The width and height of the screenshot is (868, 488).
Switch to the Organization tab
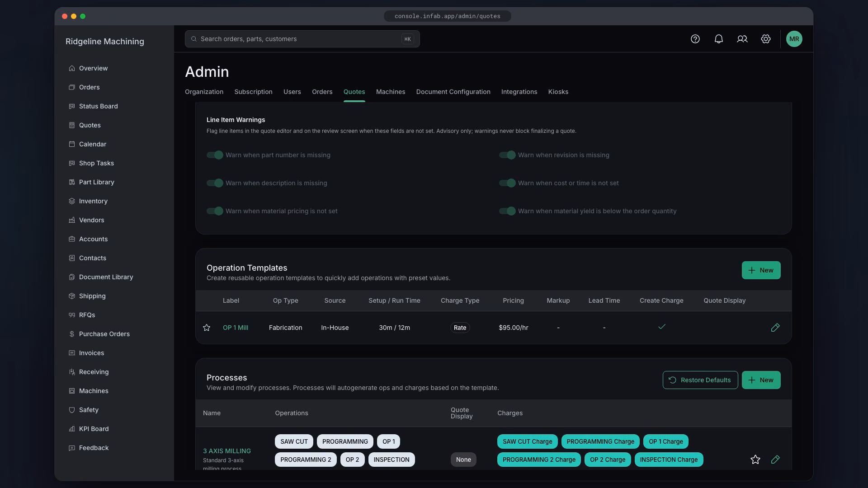(204, 92)
